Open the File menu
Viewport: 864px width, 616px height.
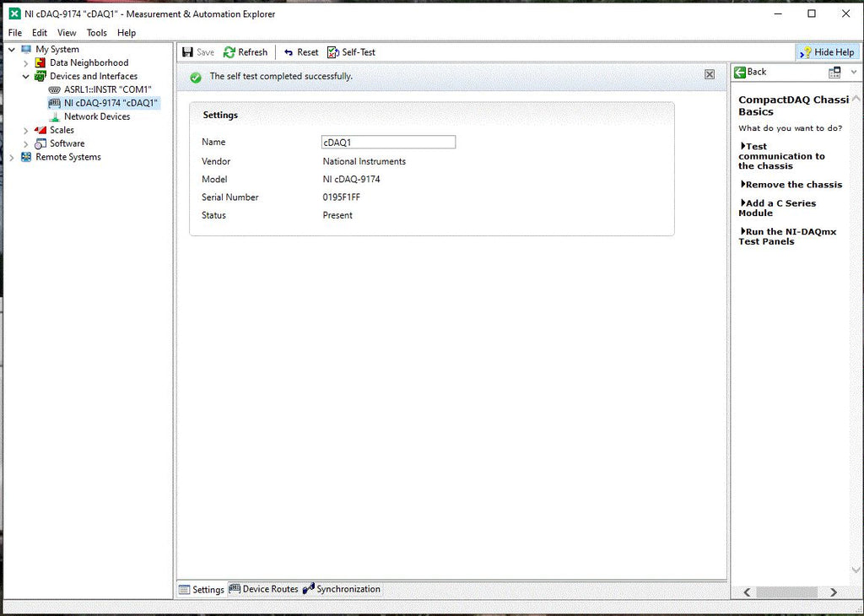(15, 33)
